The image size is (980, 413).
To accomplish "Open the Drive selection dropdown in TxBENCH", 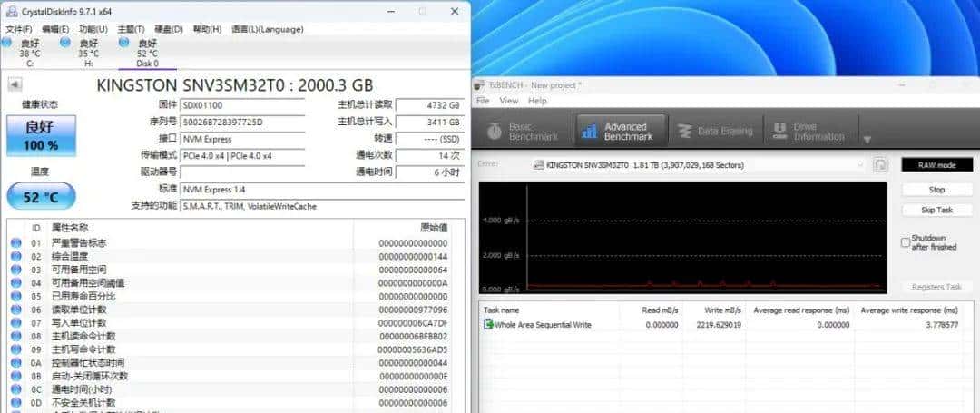I will point(698,165).
